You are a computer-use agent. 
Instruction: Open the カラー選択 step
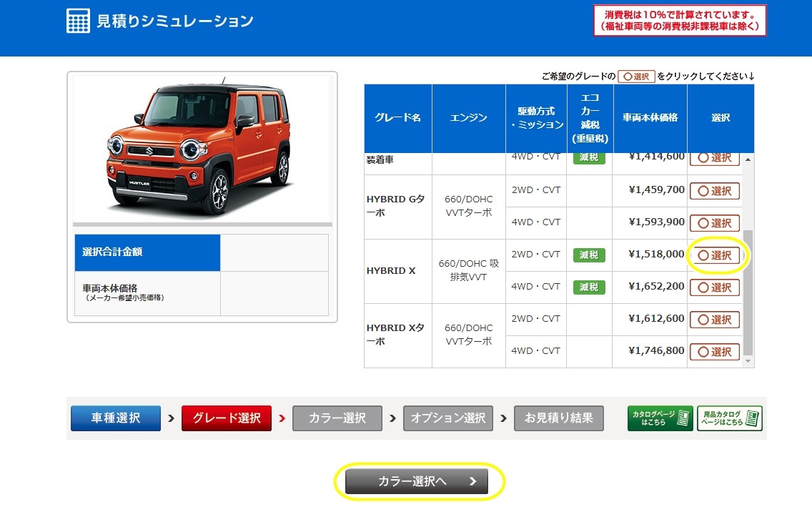(x=337, y=418)
